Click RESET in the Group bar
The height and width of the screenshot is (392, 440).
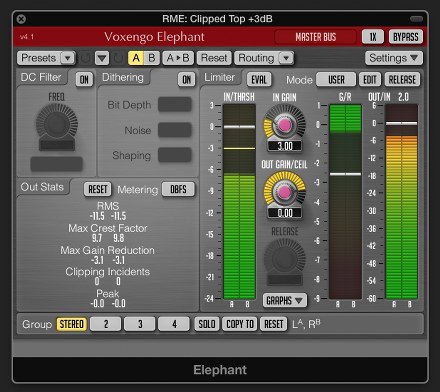tap(274, 324)
